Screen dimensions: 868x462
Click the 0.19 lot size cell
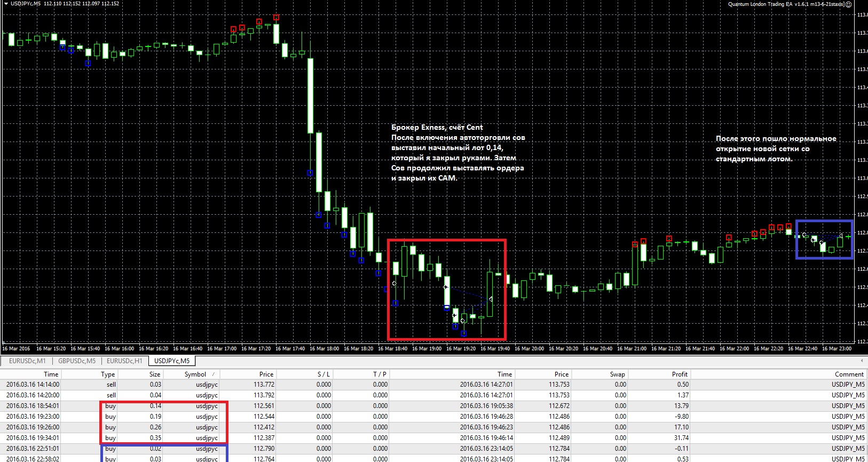(x=155, y=417)
